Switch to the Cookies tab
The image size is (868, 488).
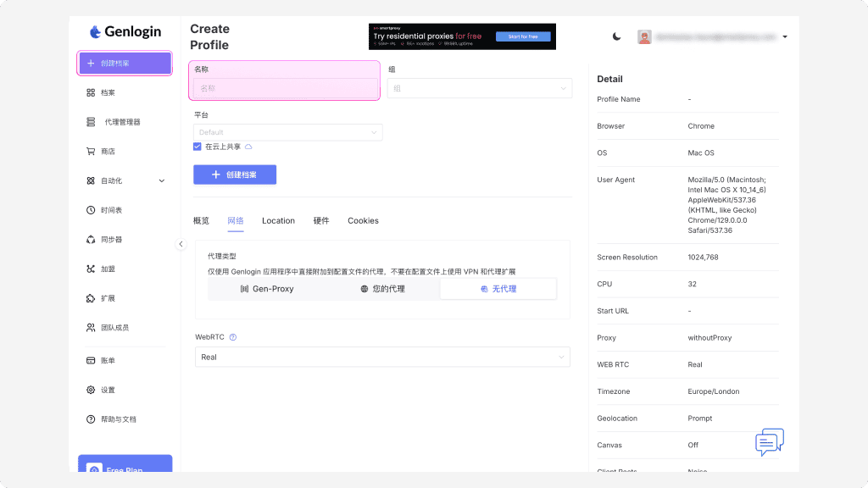(x=363, y=221)
